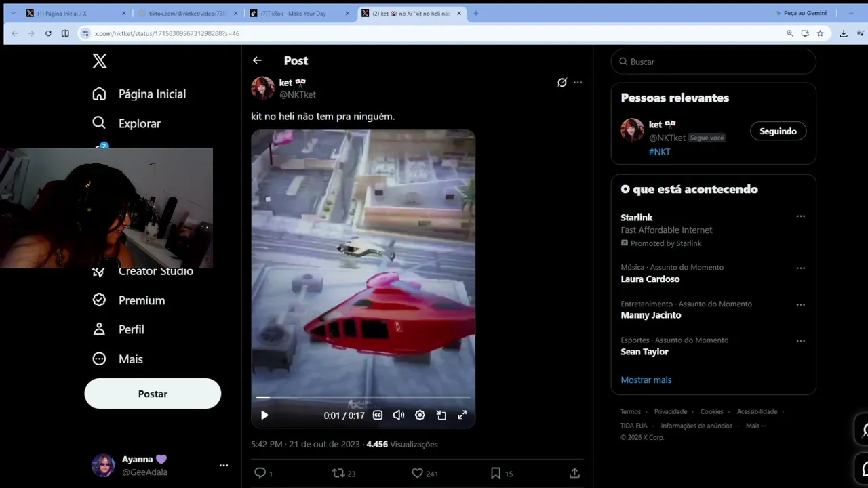The image size is (868, 488).
Task: Open a new browser tab
Action: coord(475,14)
